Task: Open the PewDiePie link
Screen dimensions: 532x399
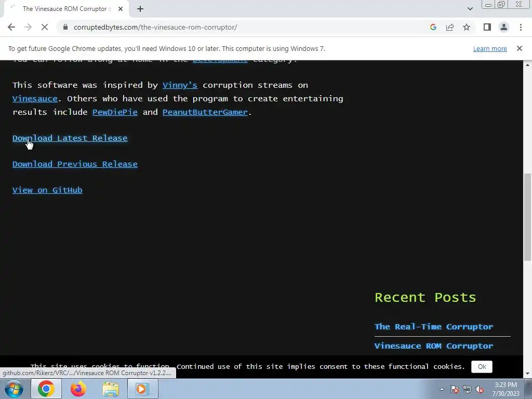Action: (115, 112)
